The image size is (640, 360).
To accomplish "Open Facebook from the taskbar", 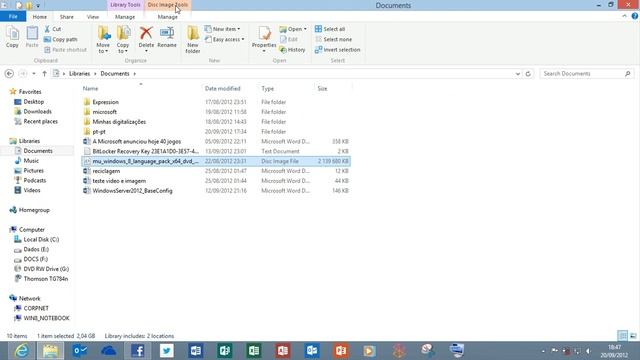I will click(138, 351).
